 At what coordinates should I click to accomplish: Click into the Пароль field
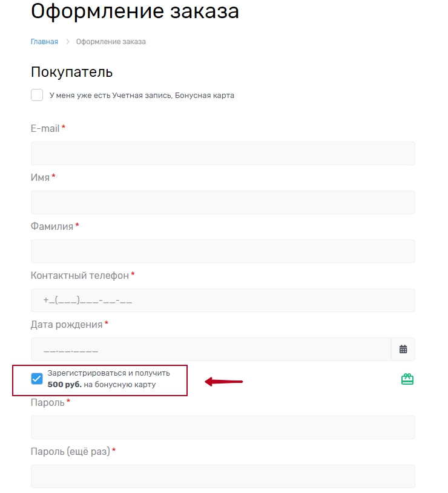coord(223,427)
